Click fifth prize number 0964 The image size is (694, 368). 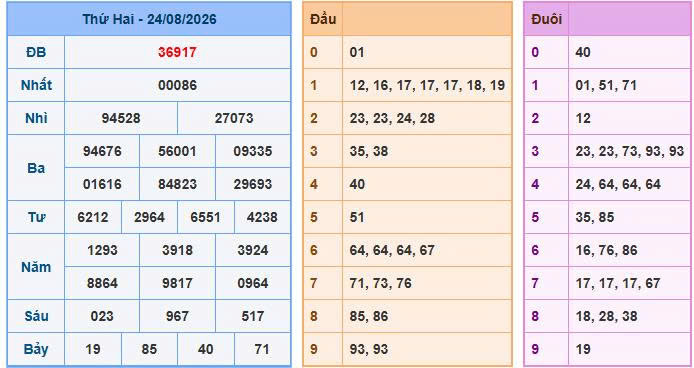click(x=253, y=283)
